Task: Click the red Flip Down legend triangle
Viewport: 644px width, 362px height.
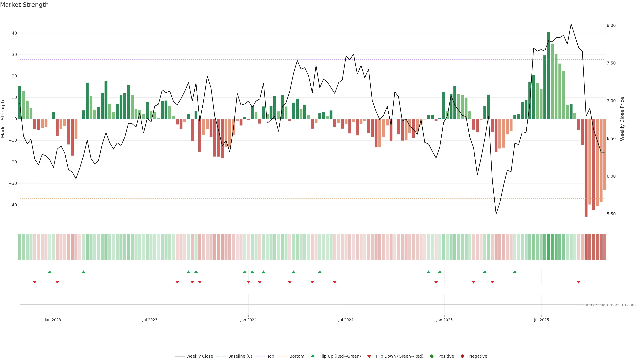Action: click(369, 356)
